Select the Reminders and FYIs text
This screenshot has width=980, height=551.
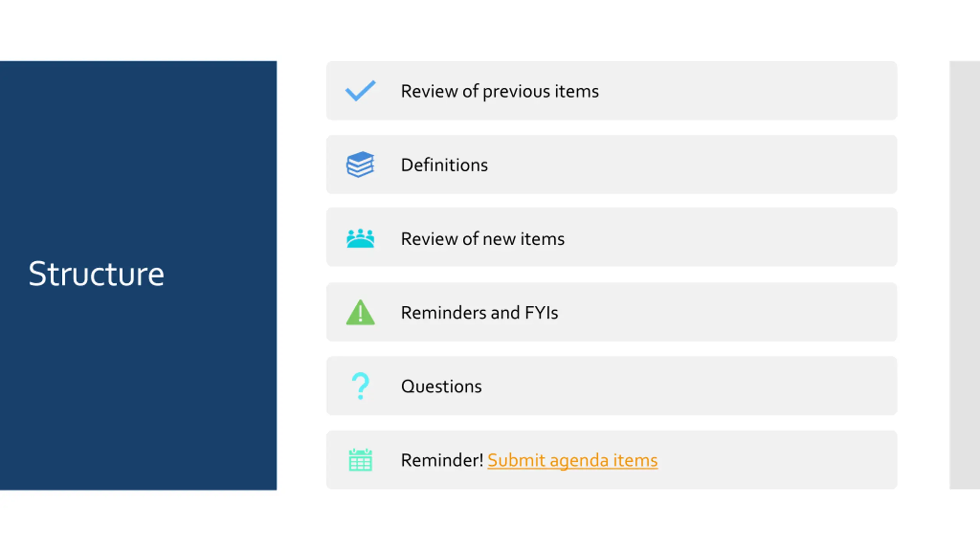(x=479, y=313)
